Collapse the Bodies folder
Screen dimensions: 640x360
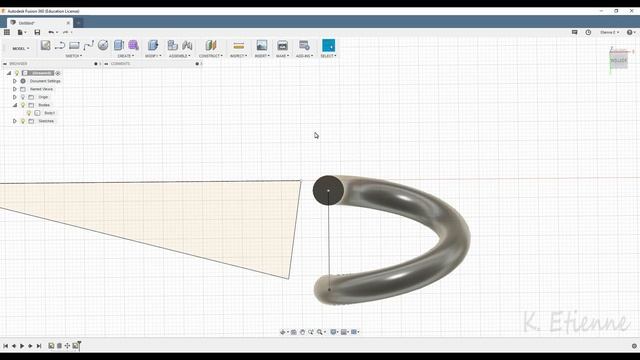coord(15,105)
